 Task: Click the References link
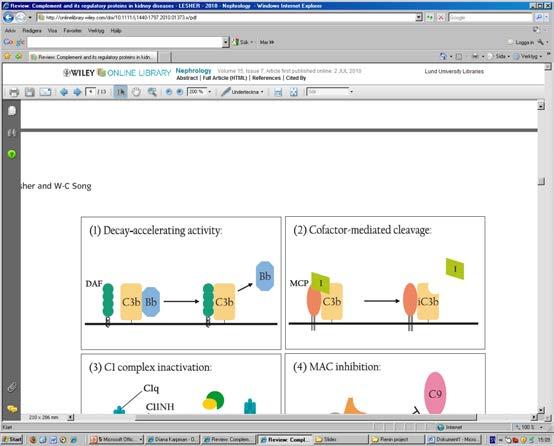point(266,78)
